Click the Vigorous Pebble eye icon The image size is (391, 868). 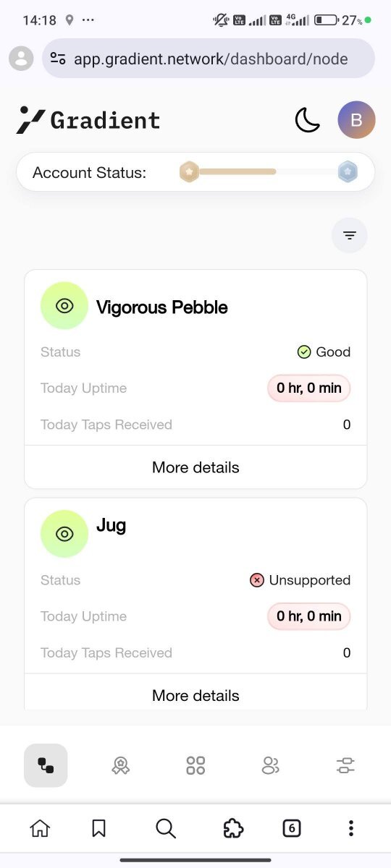click(64, 306)
